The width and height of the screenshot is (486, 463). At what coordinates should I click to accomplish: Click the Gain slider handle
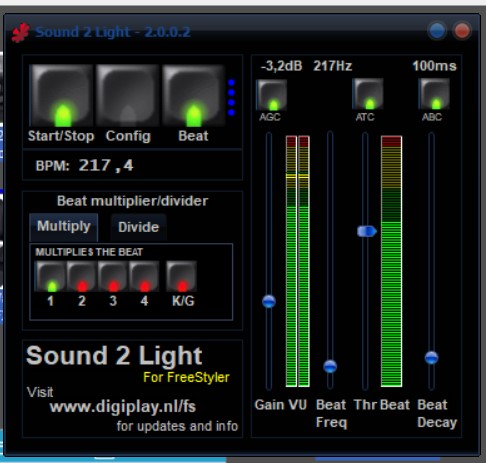[269, 301]
